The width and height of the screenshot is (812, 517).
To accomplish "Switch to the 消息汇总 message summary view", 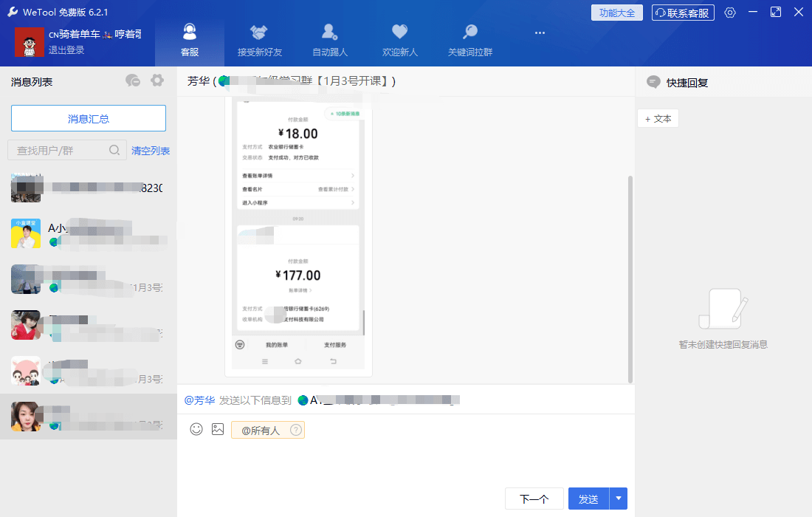I will [x=88, y=118].
